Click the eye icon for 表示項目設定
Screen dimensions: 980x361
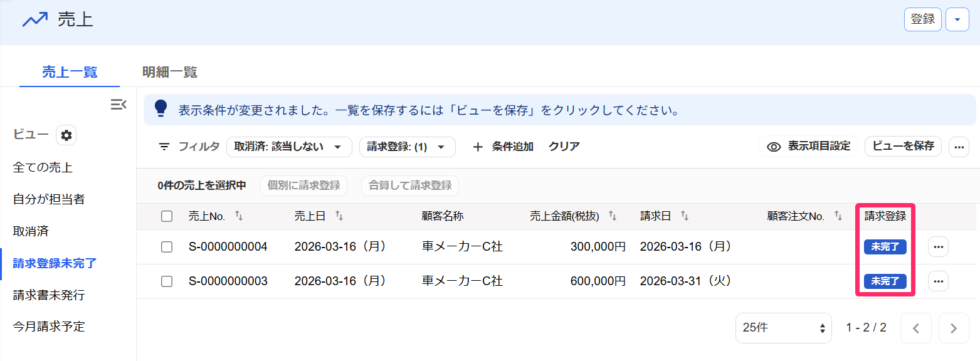tap(774, 147)
